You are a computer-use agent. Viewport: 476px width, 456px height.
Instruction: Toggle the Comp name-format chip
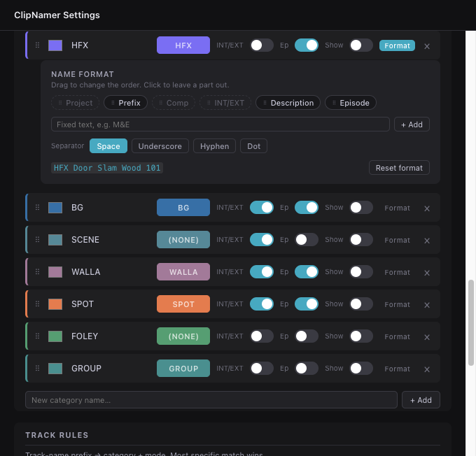[174, 103]
